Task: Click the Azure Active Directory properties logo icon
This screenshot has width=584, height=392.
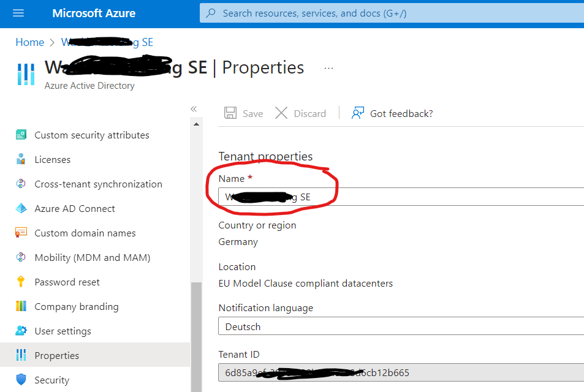Action: tap(26, 74)
